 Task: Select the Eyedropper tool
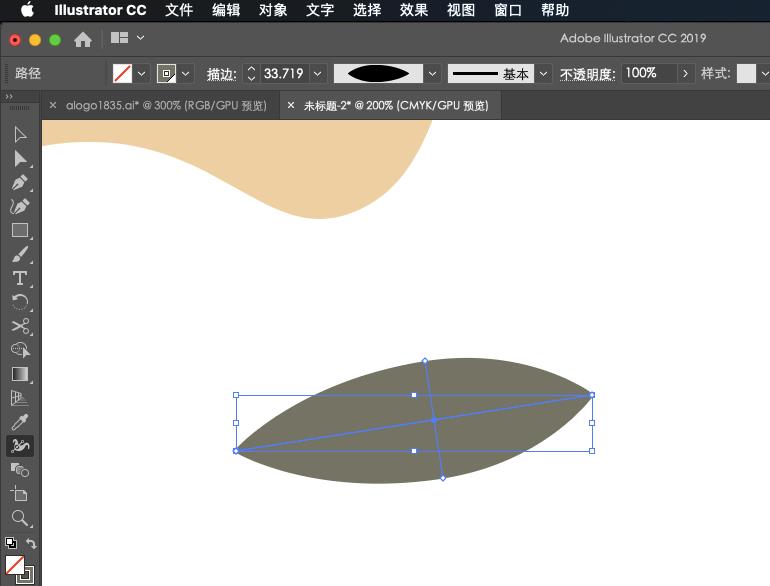[20, 422]
